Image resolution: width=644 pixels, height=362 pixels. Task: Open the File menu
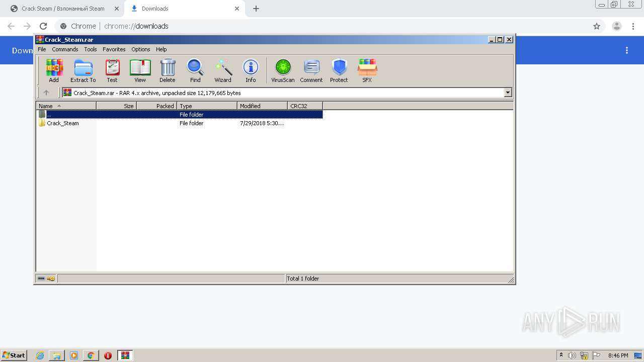click(42, 49)
